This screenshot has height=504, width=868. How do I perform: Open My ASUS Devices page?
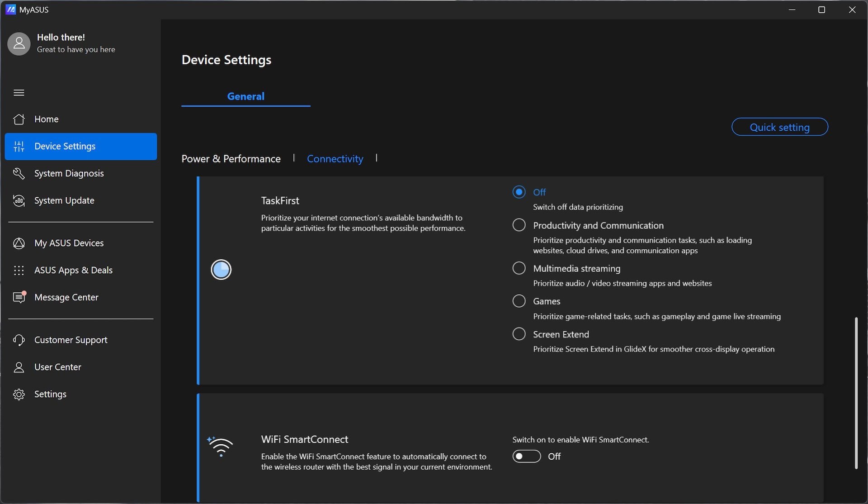(81, 243)
